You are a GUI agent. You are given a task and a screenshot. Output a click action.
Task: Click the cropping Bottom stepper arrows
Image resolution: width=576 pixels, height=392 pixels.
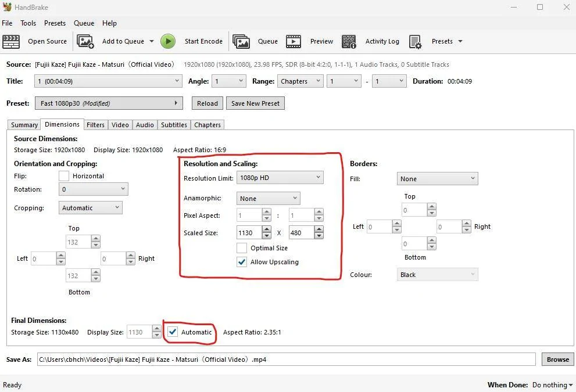pos(95,275)
